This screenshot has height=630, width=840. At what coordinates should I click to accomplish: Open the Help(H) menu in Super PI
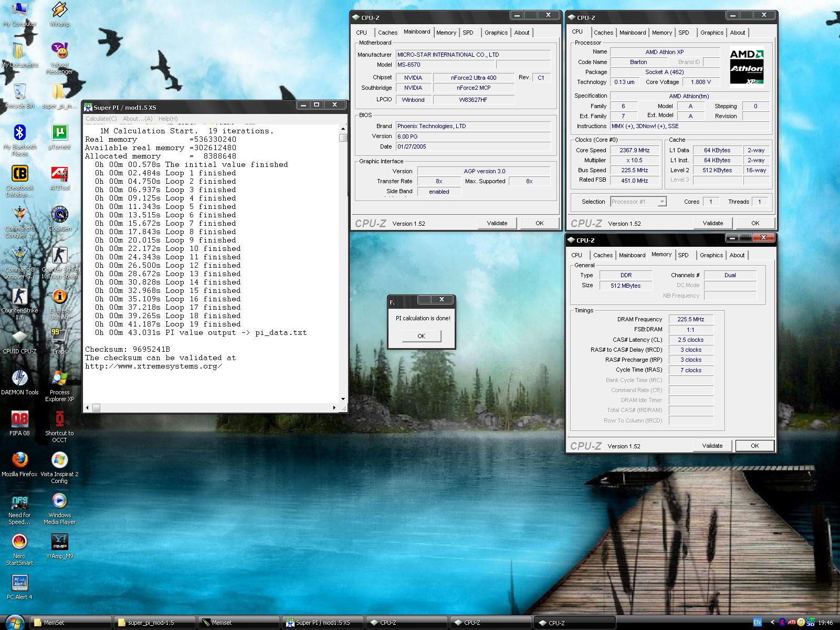point(168,119)
